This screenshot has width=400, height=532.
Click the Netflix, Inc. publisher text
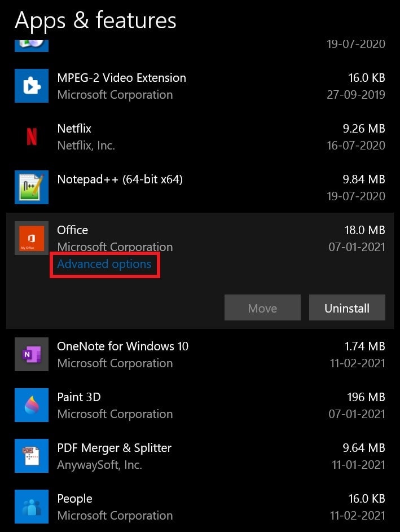point(86,146)
